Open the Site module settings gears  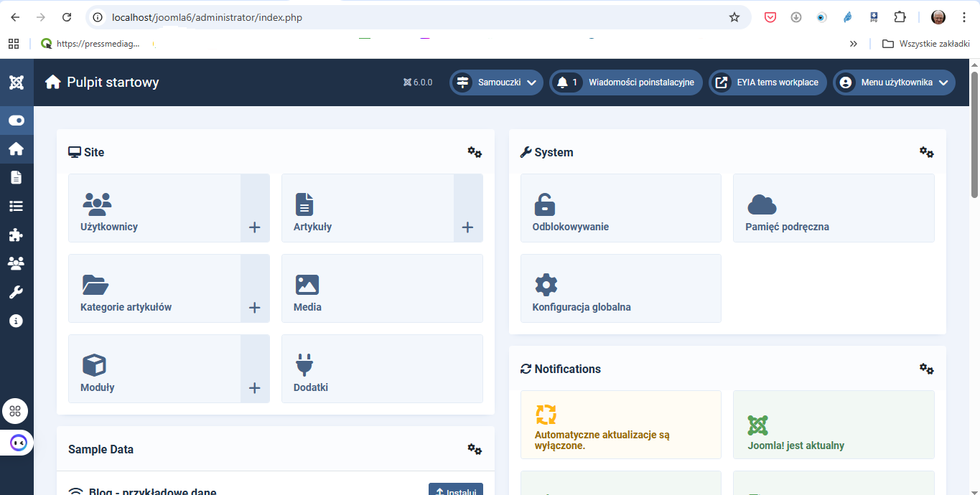pyautogui.click(x=475, y=152)
